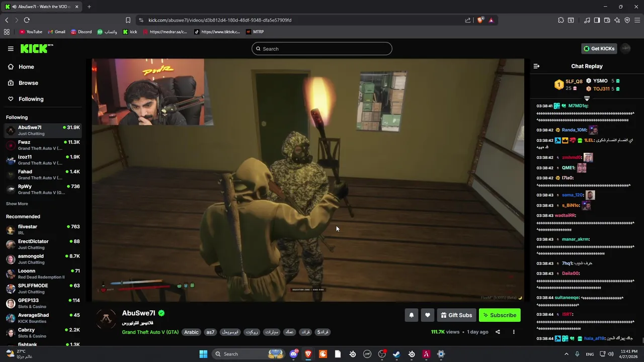Focus the Kick search box
This screenshot has height=362, width=644.
point(322,49)
